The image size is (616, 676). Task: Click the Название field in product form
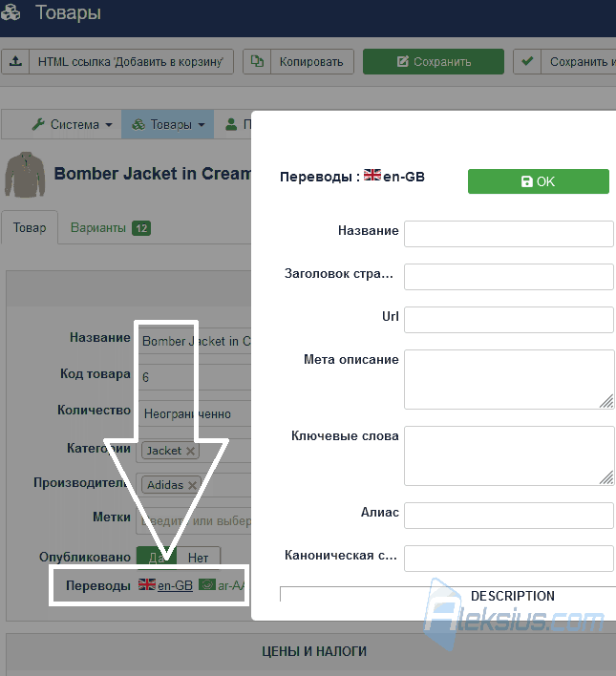[x=194, y=341]
